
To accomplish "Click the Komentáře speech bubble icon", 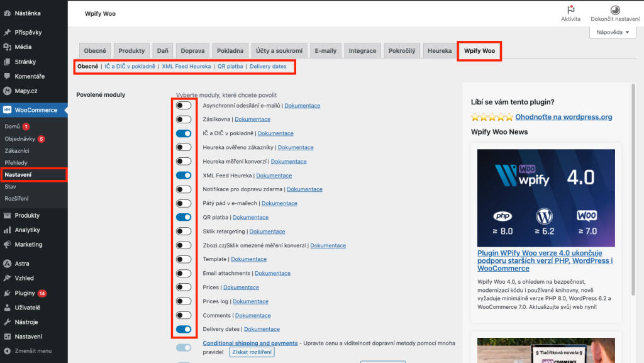I will [x=8, y=76].
